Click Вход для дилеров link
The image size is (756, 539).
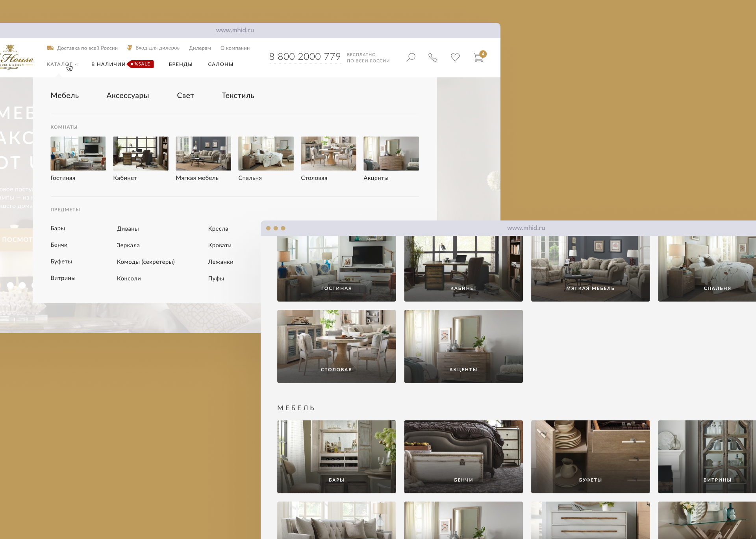(157, 48)
